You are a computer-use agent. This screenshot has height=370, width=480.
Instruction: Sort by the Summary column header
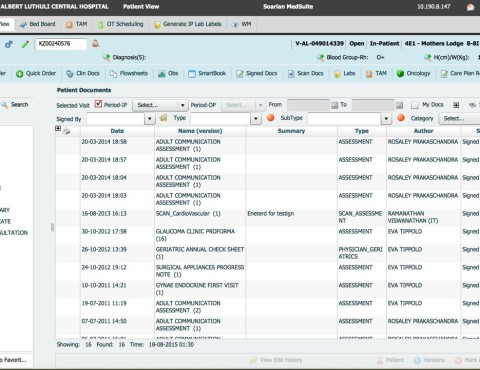(x=291, y=131)
